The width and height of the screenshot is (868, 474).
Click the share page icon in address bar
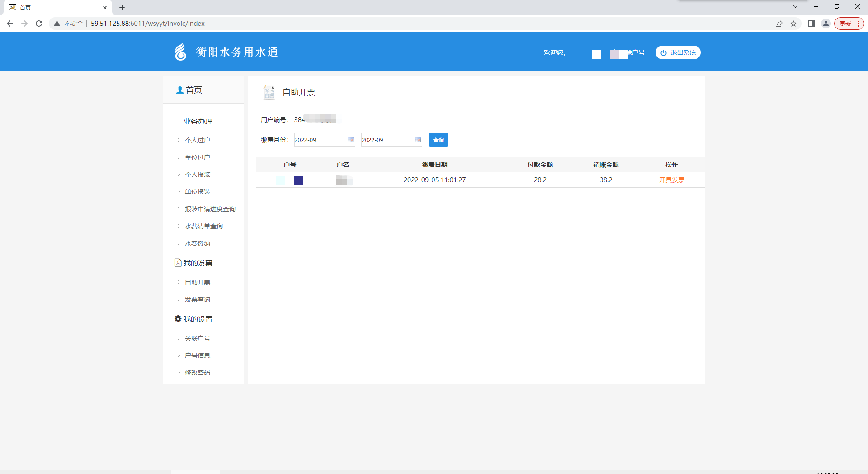[x=779, y=24]
